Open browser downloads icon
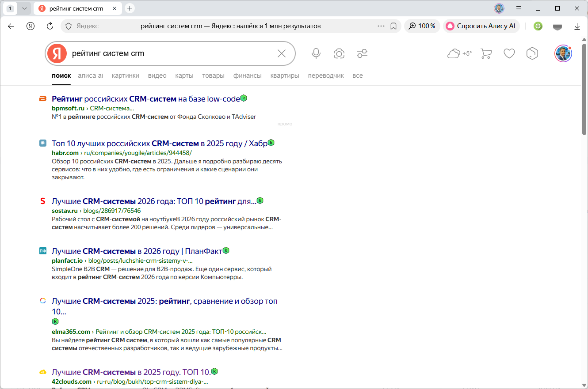Screen dimensions: 588x389 pyautogui.click(x=577, y=26)
